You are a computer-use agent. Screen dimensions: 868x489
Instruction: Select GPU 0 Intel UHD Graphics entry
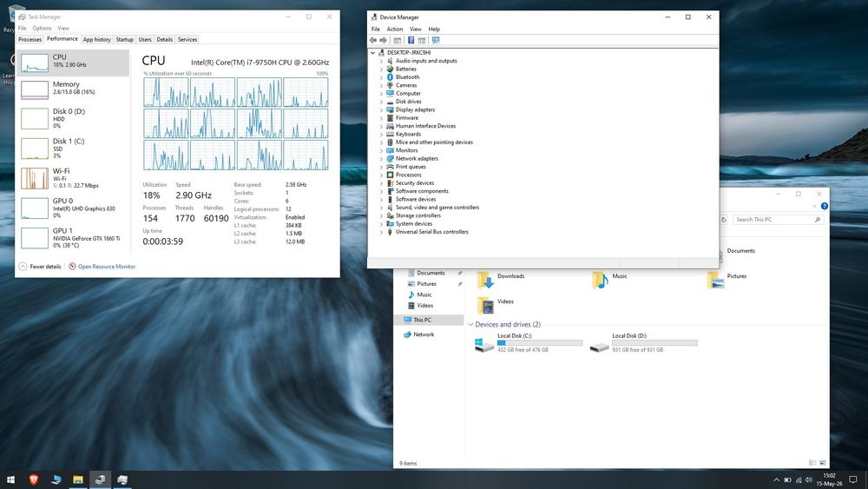coord(73,208)
